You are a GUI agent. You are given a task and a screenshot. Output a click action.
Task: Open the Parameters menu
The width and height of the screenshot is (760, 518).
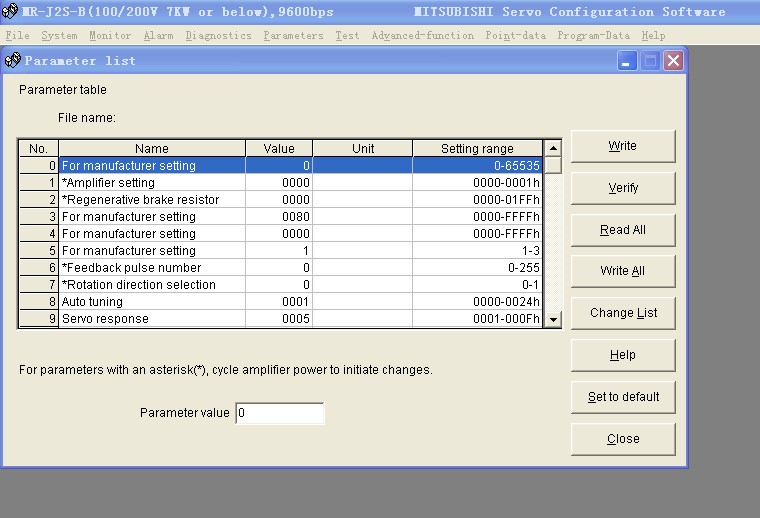point(293,35)
